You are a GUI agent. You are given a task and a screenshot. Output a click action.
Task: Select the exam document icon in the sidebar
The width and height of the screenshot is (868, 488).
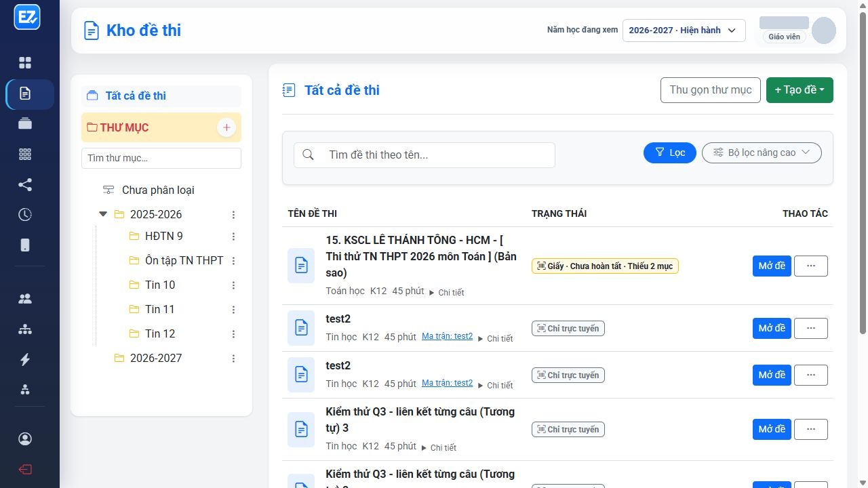[25, 94]
